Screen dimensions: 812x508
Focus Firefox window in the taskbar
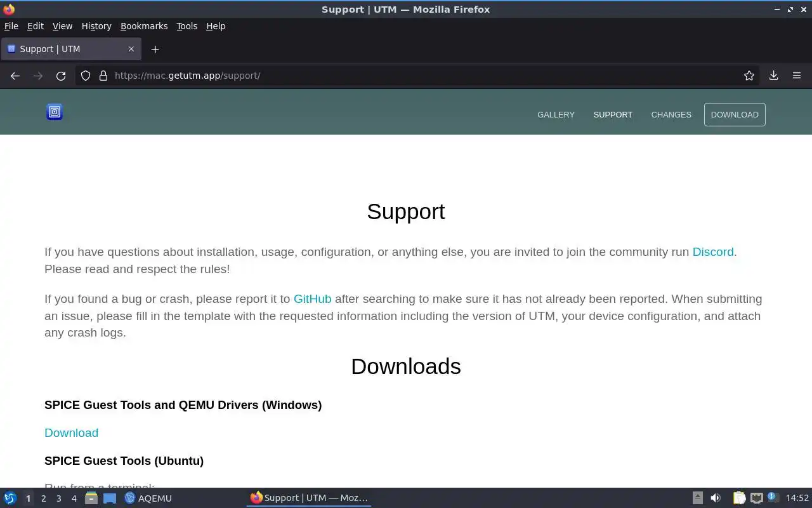(309, 498)
